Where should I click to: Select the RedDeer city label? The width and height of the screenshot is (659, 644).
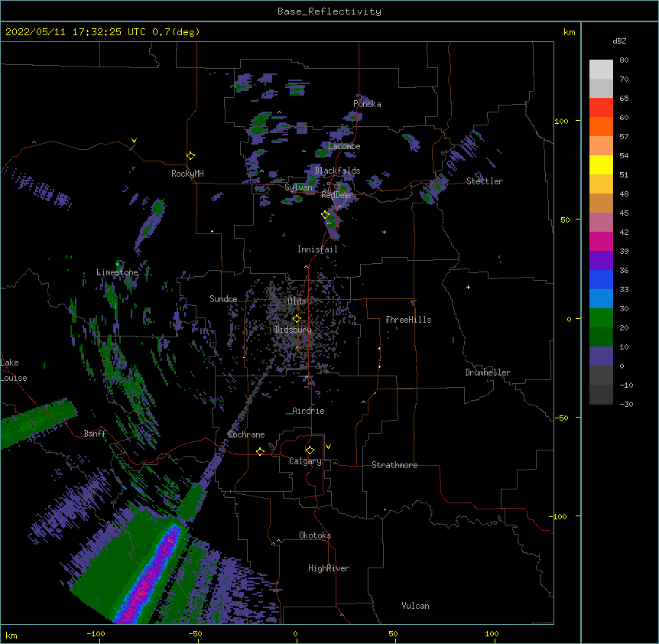click(x=337, y=195)
